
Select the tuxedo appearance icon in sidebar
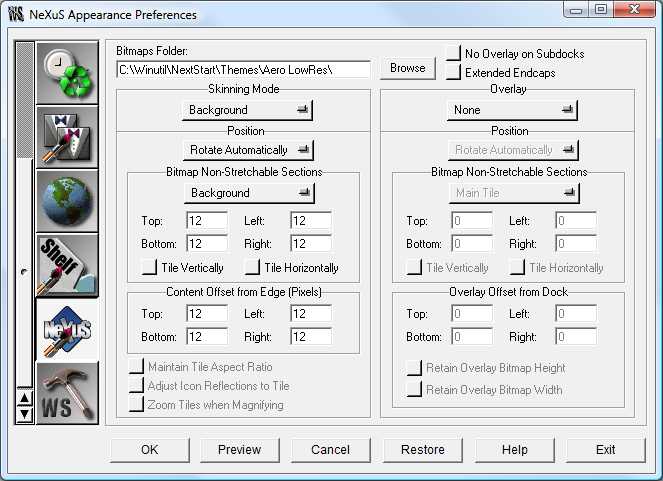coord(67,137)
